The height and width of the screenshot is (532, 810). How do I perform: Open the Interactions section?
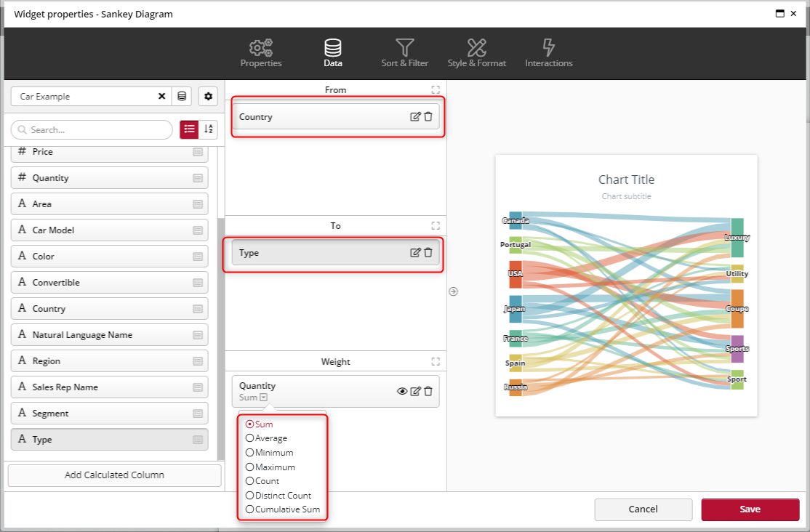pos(548,52)
